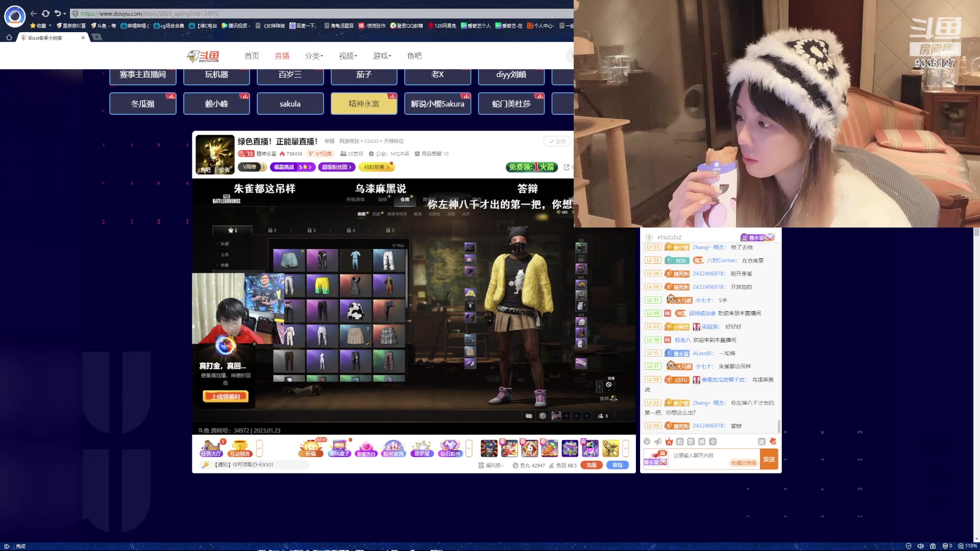Click the browser undo icon
The width and height of the screenshot is (980, 551).
(58, 14)
